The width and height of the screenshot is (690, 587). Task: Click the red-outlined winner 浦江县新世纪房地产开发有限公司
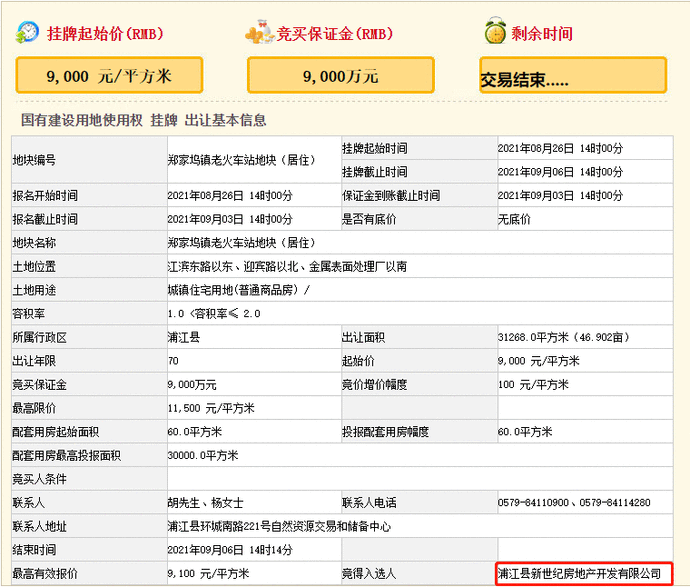point(581,573)
